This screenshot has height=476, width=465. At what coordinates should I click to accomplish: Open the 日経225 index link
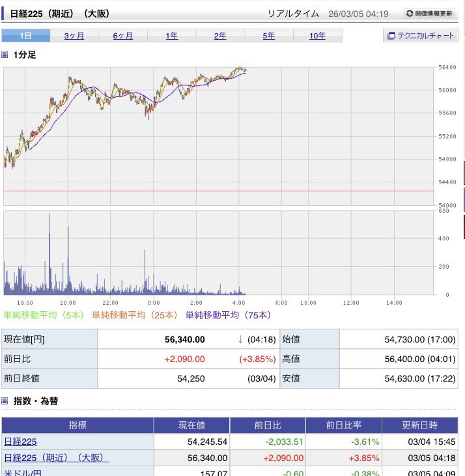click(x=20, y=441)
